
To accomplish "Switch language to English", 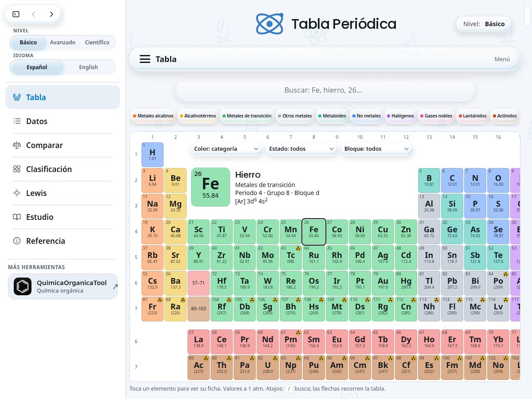I will click(x=88, y=67).
